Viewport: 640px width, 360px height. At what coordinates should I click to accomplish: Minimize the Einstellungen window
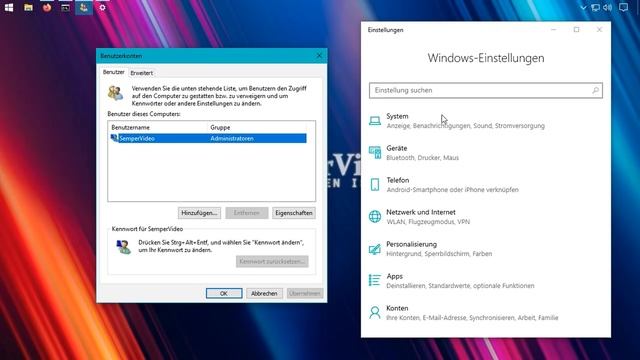553,29
